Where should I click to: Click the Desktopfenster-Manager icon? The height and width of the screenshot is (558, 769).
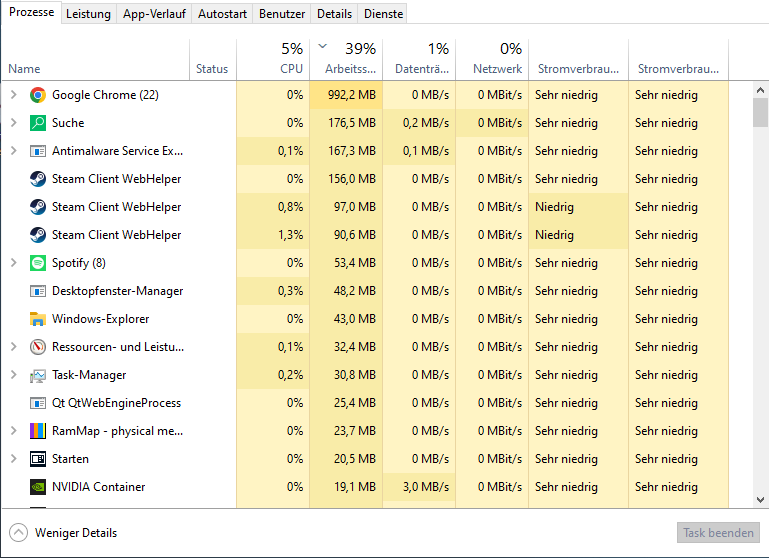(x=38, y=291)
